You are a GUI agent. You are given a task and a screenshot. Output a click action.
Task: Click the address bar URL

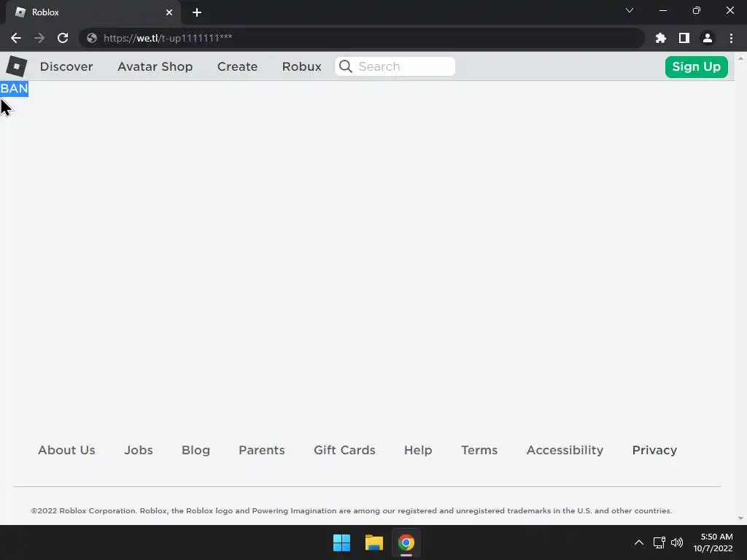coord(168,38)
